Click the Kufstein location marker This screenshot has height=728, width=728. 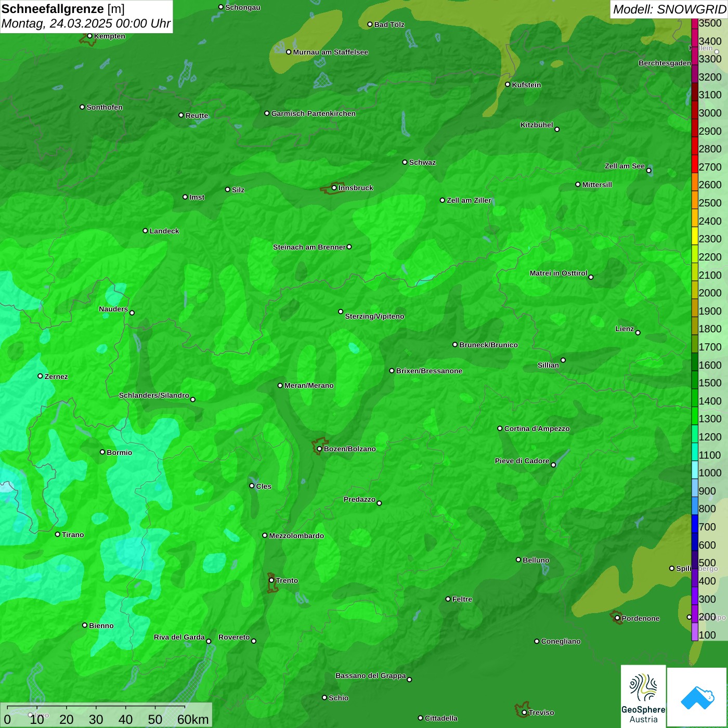(508, 84)
